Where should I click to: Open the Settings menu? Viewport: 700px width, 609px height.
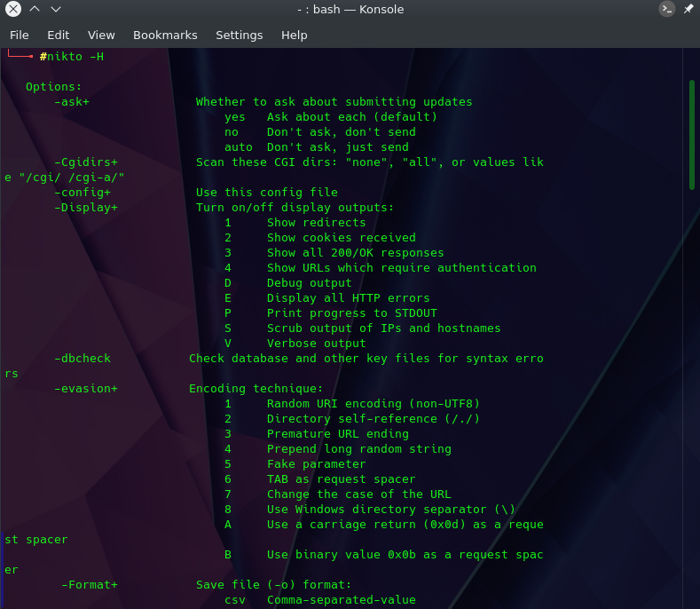click(239, 36)
